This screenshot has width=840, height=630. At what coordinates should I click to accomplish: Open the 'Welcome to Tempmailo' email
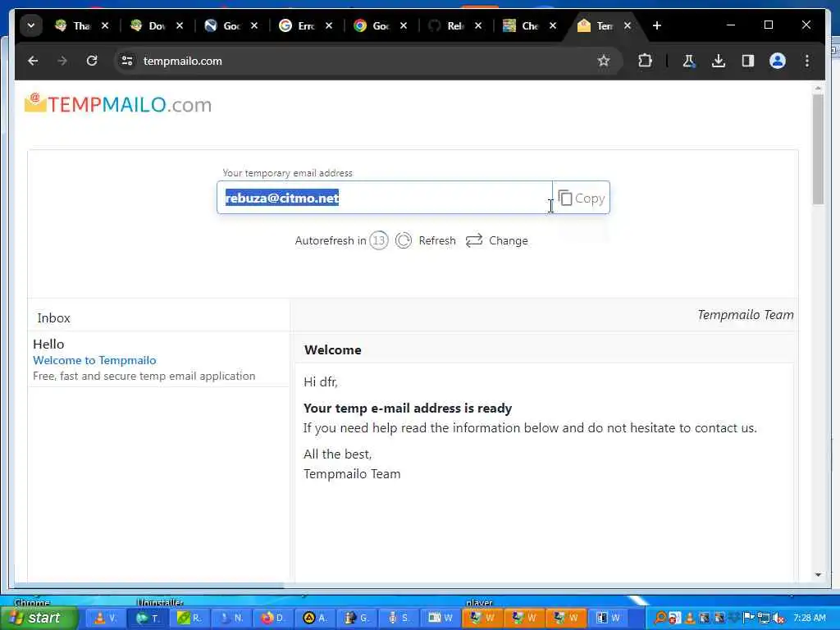click(x=94, y=361)
